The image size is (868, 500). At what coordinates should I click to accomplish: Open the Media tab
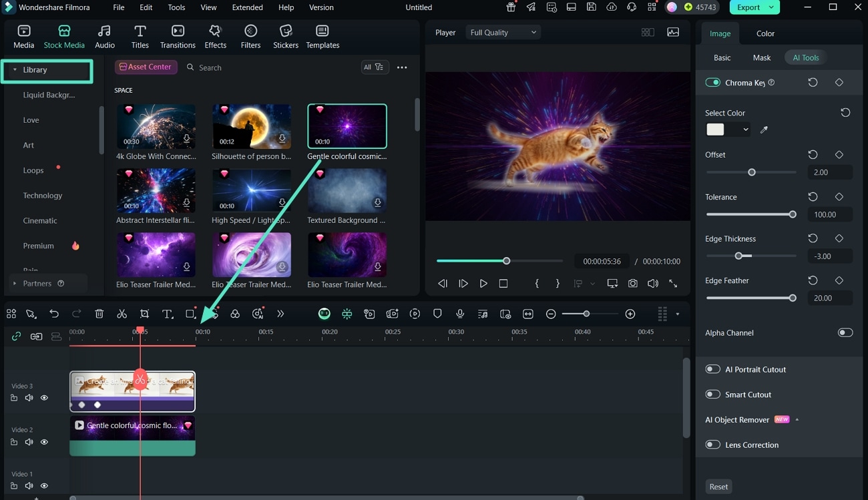click(x=23, y=37)
